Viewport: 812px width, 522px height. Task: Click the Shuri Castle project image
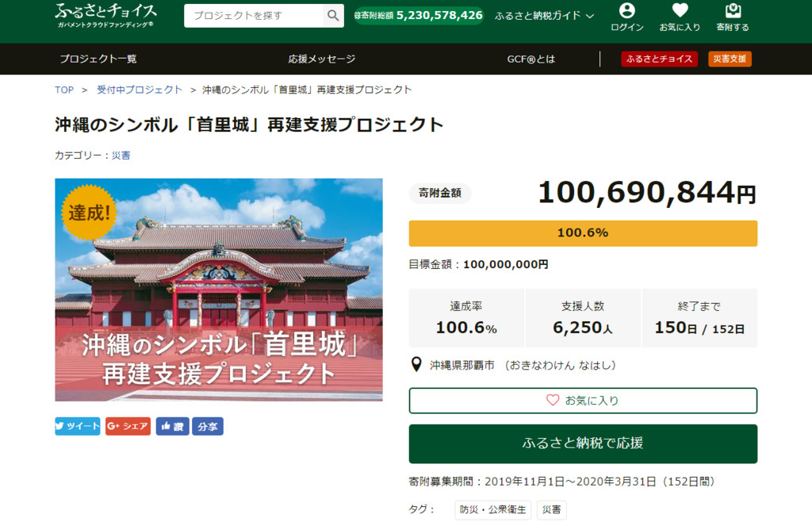(x=219, y=290)
